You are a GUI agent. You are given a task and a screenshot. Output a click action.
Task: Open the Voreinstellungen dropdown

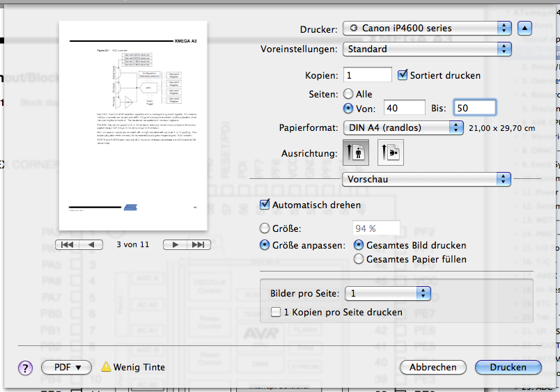pos(427,49)
